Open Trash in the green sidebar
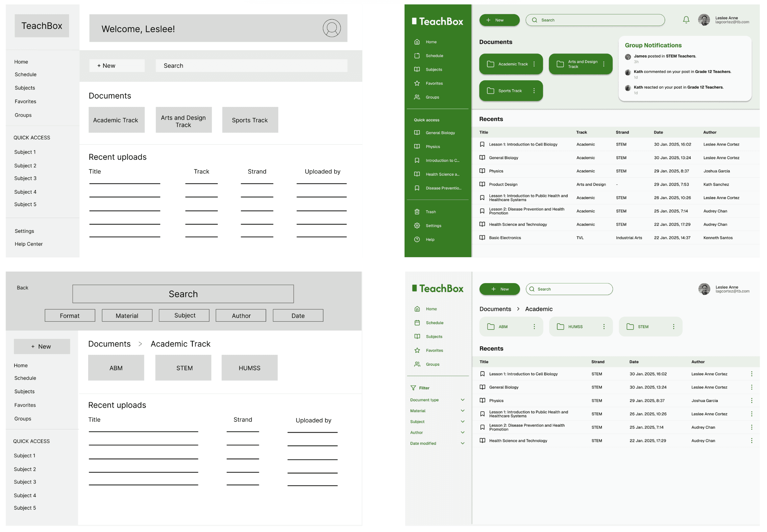The image size is (767, 532). click(430, 212)
